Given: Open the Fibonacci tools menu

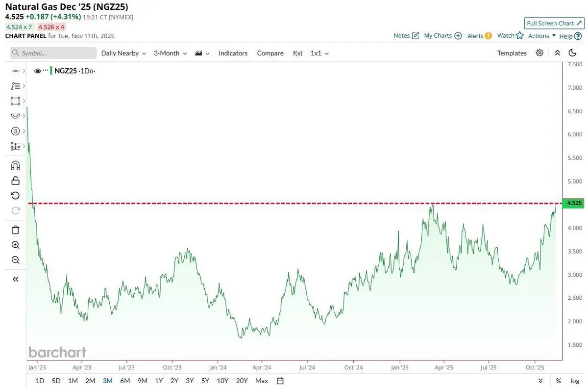Looking at the screenshot, I should [x=15, y=86].
